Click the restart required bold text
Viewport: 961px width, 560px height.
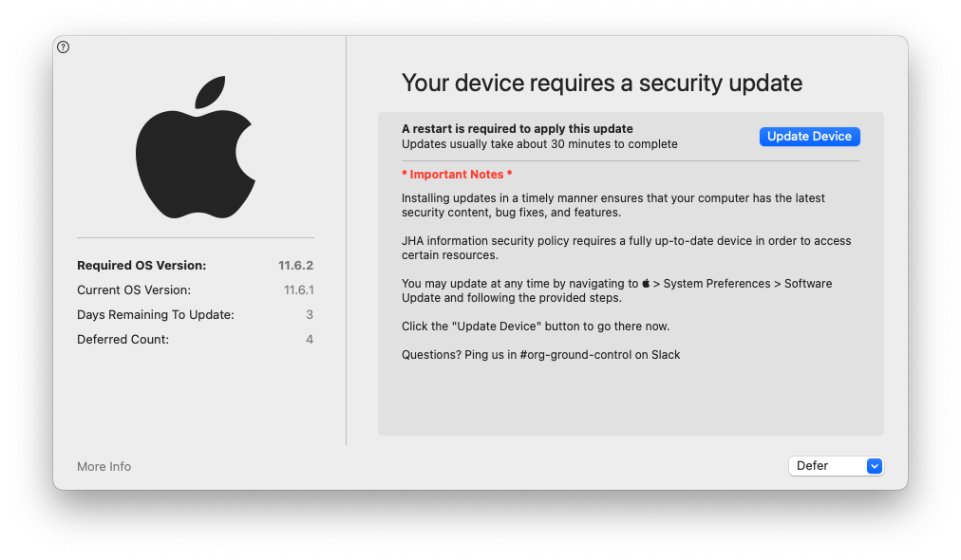coord(518,129)
